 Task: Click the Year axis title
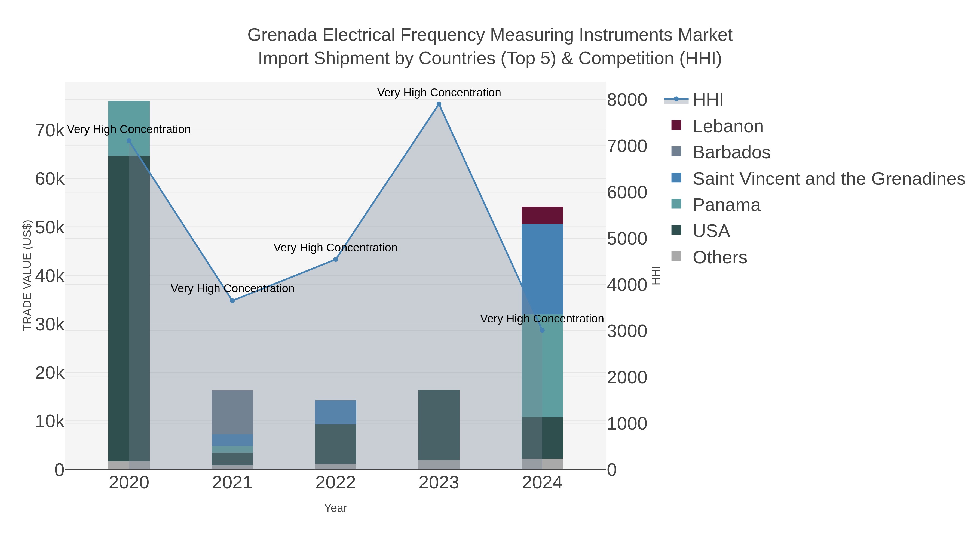click(x=336, y=508)
